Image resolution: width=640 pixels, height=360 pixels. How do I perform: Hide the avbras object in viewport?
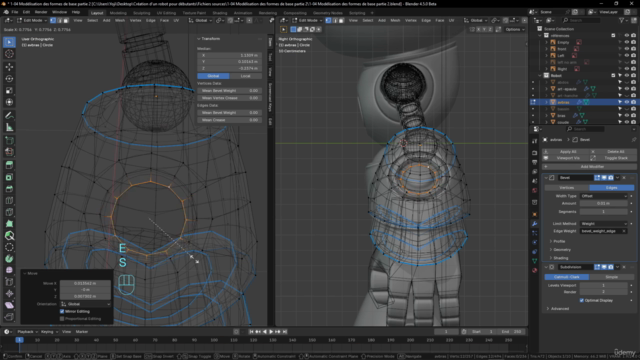(627, 102)
